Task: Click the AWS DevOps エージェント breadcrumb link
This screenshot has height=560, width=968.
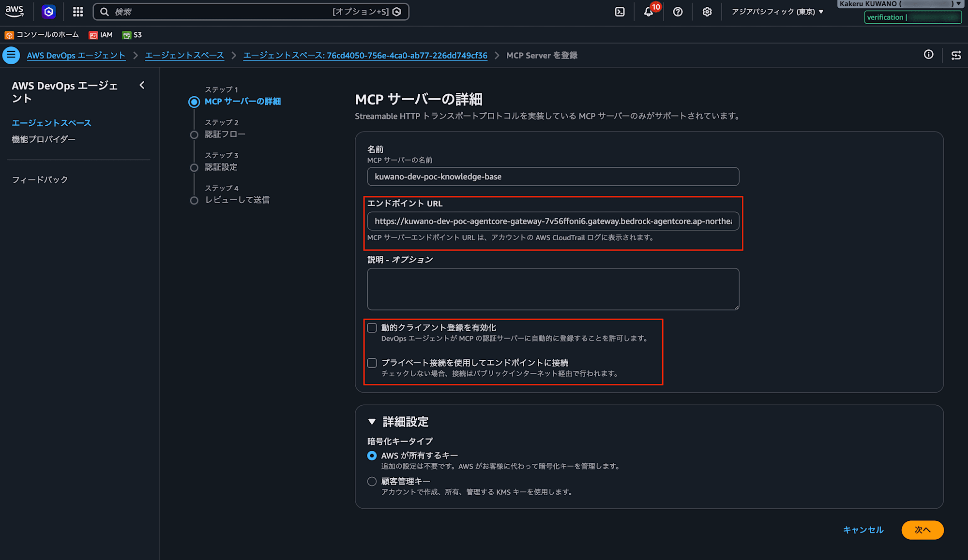Action: coord(76,55)
